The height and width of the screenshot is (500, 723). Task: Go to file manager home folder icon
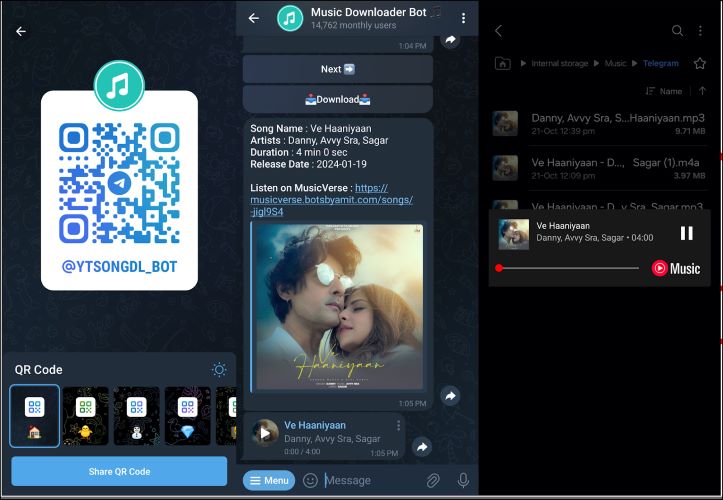[503, 63]
